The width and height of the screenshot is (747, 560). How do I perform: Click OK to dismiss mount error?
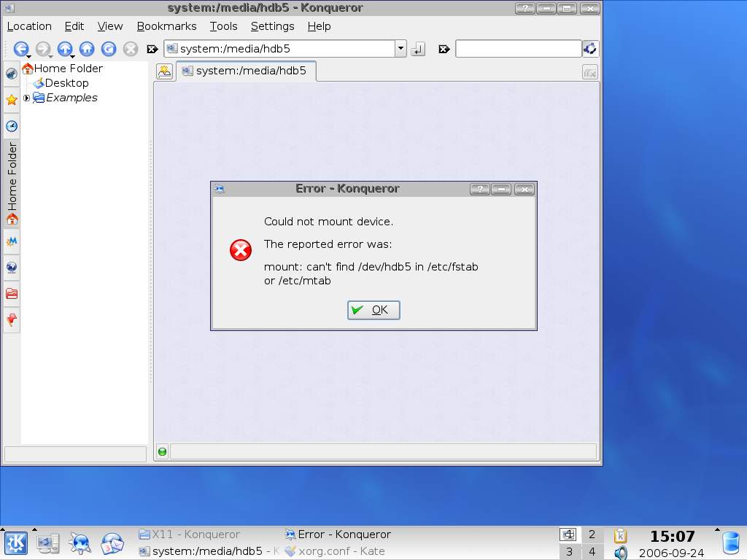click(x=373, y=310)
